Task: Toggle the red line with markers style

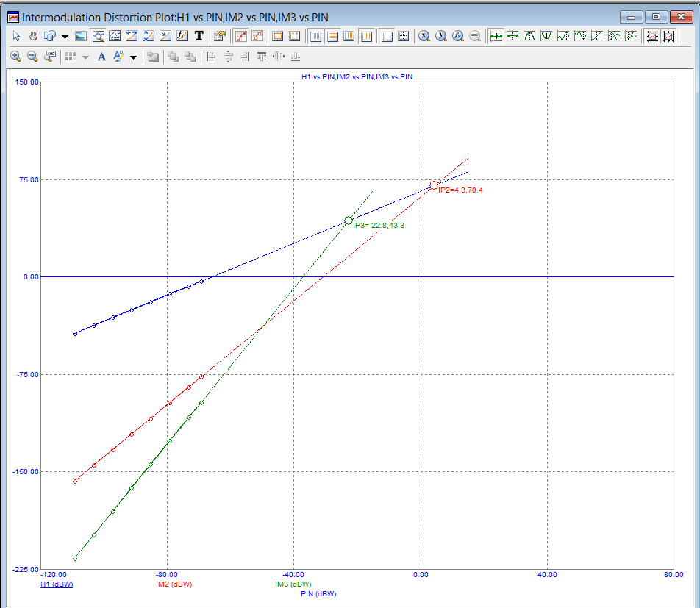Action: pyautogui.click(x=241, y=36)
